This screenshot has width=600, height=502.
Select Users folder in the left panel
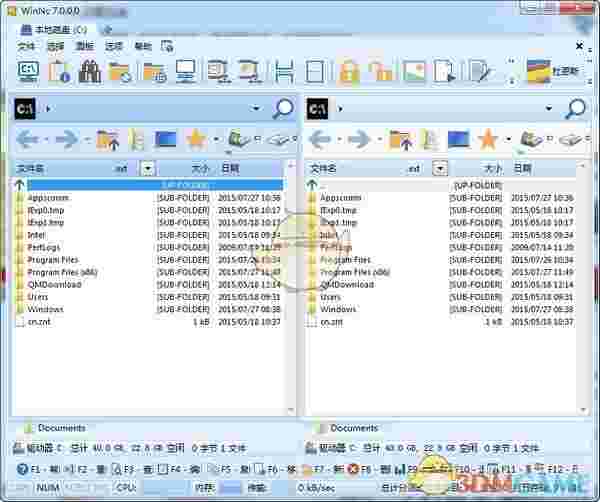coord(38,297)
